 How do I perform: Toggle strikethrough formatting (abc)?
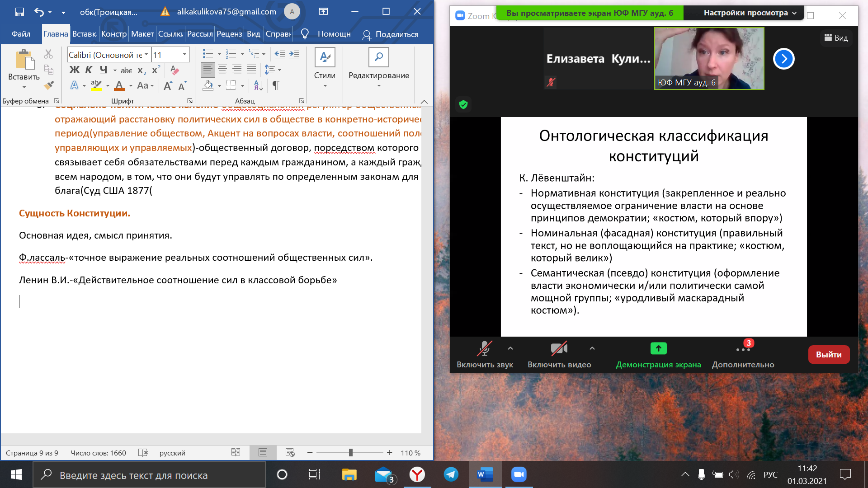(127, 70)
